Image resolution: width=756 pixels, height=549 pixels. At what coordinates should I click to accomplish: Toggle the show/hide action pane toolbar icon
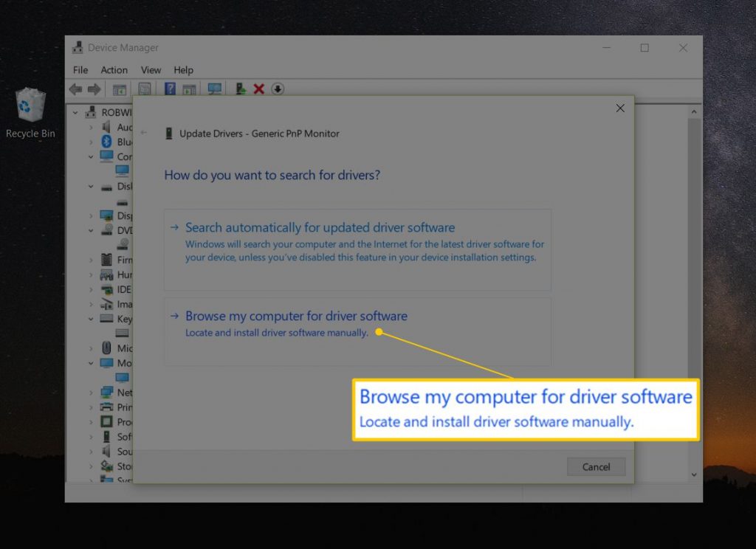(189, 89)
